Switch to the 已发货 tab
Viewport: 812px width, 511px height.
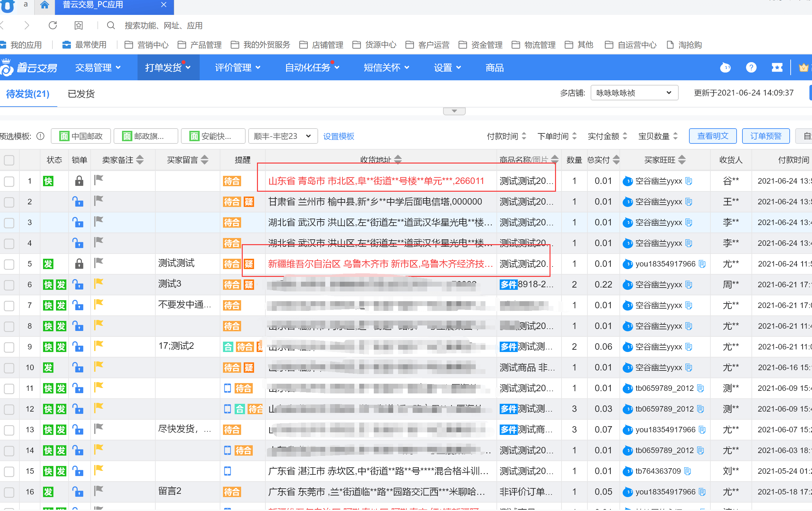click(x=81, y=94)
